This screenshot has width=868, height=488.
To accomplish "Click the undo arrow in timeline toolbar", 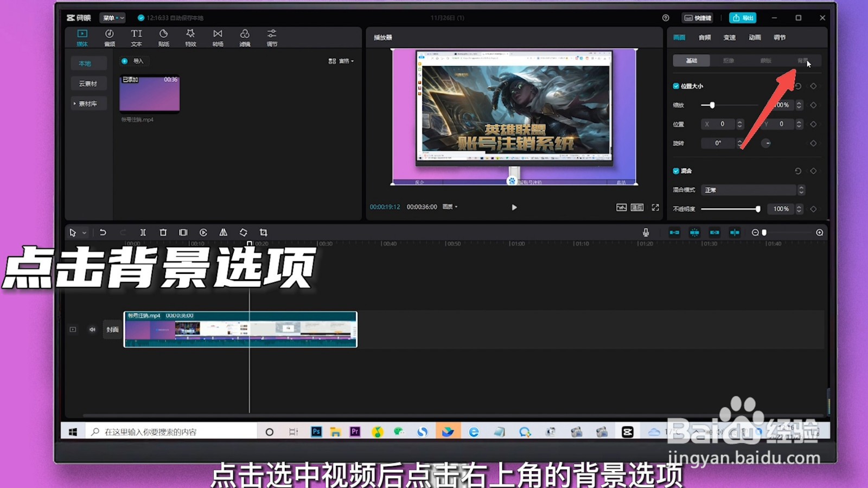I will (x=103, y=233).
